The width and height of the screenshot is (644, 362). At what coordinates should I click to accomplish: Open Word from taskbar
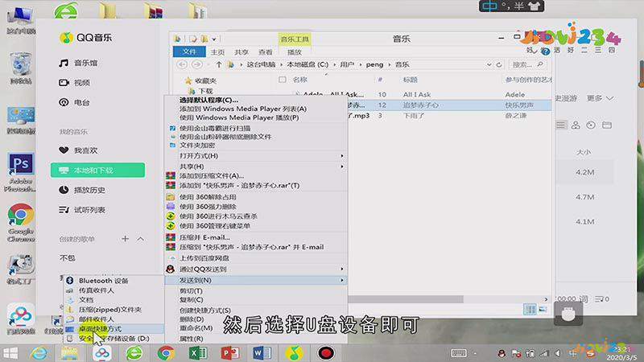(262, 353)
